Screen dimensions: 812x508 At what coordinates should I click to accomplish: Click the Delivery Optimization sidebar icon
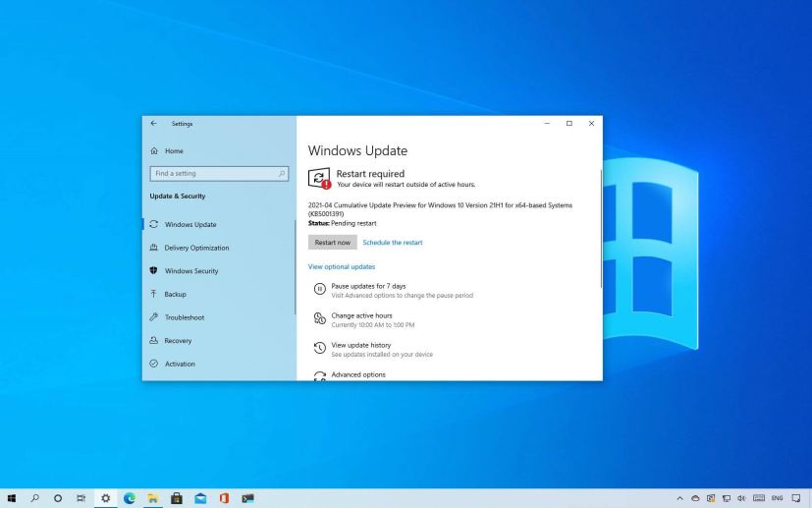153,248
